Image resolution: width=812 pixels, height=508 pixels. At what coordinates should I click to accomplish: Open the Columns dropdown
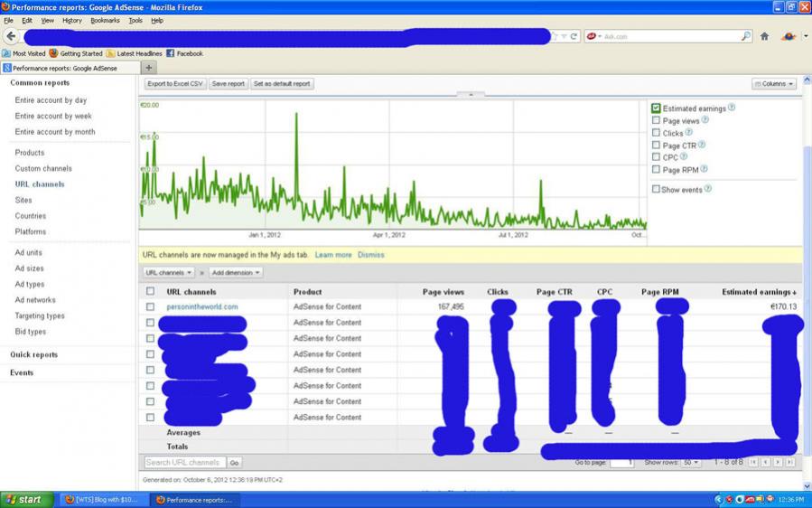(774, 84)
